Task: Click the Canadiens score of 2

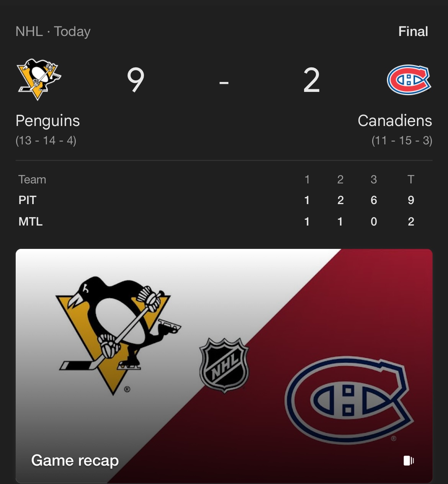Action: (x=311, y=80)
